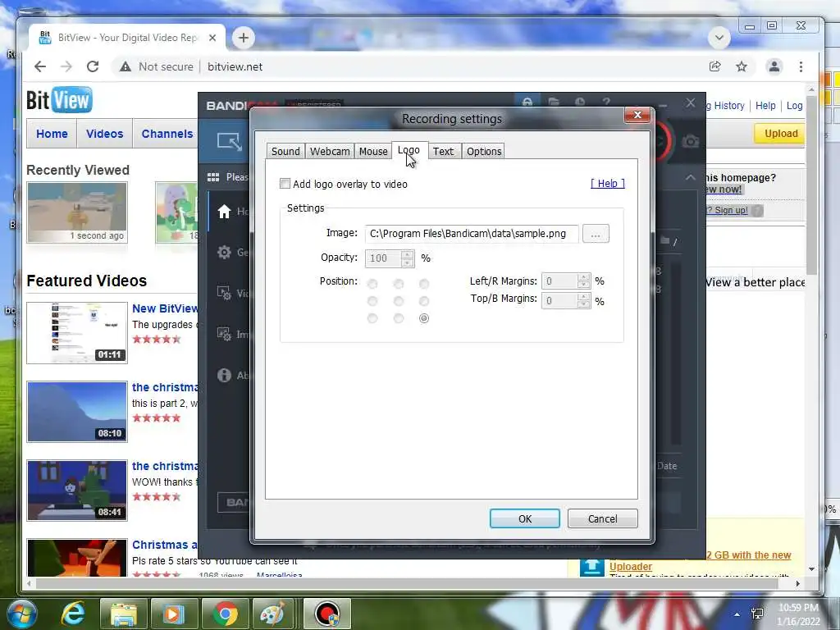The image size is (840, 630).
Task: Decrease Top/B Margins with down arrow
Action: tap(584, 305)
